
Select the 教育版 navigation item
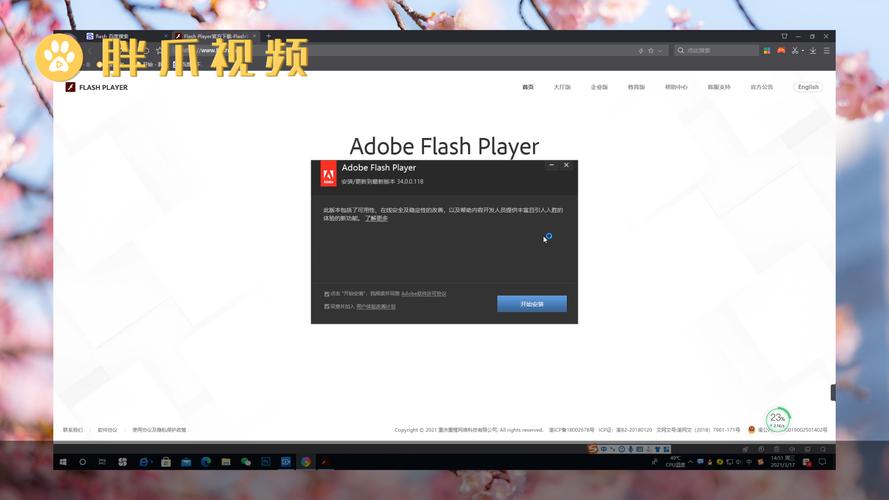coord(636,87)
